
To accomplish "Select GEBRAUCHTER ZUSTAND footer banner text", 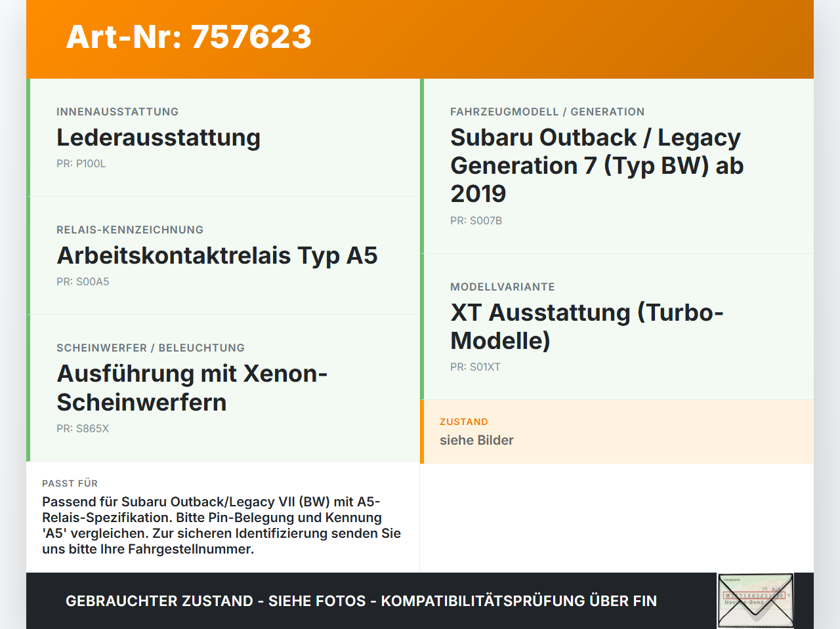I will pos(361,601).
